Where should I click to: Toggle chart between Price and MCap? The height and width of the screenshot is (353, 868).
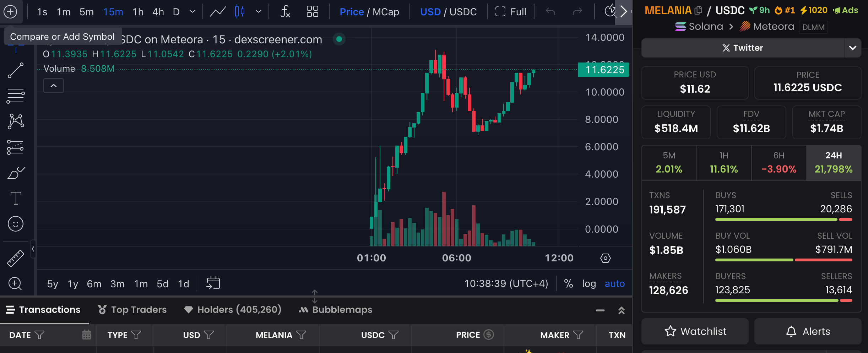[369, 12]
